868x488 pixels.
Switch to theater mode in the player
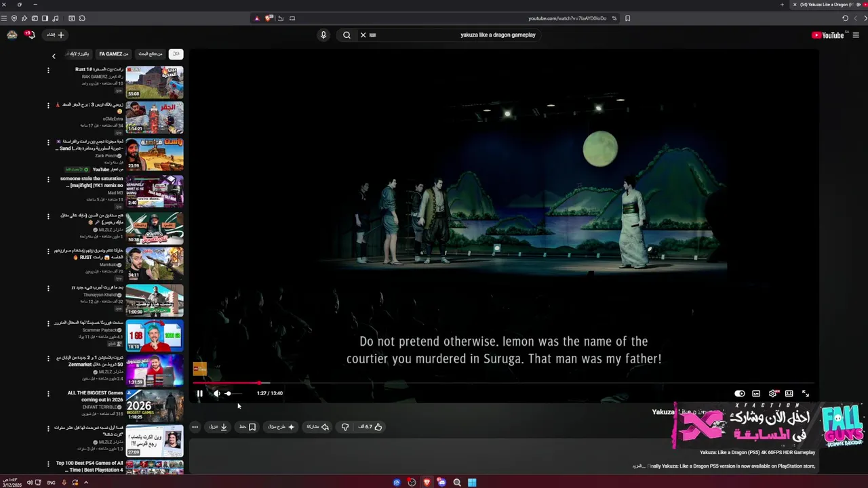pos(789,393)
